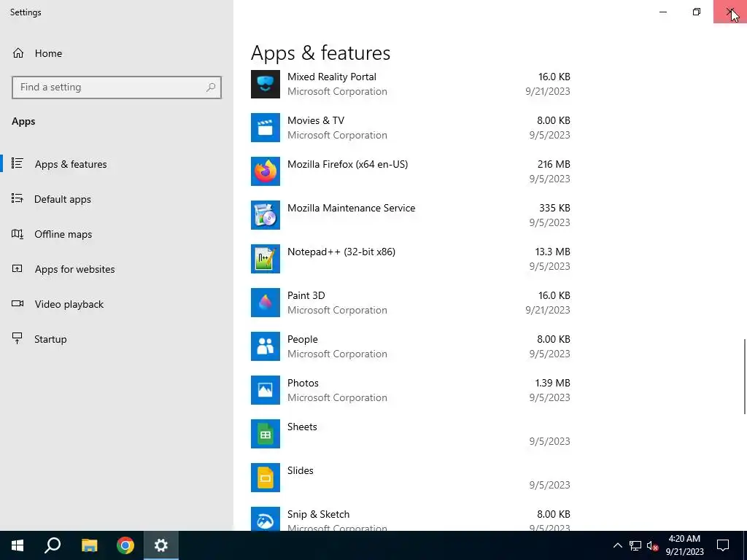Go to Settings Home
747x560 pixels.
[117, 52]
